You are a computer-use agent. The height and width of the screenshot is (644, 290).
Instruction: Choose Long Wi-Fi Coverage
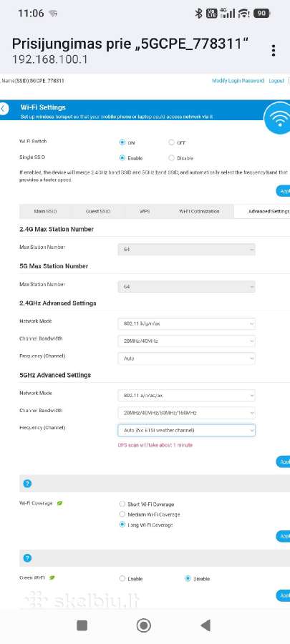122,525
